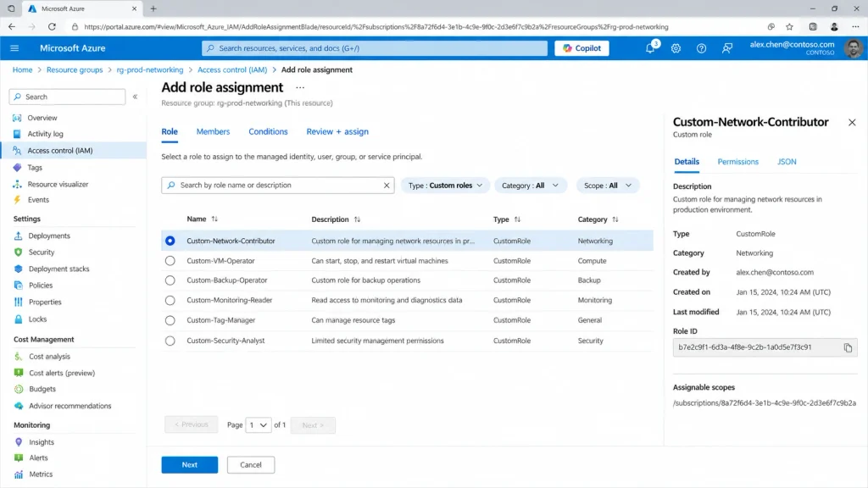Switch to the Members tab
The image size is (868, 488).
(213, 131)
